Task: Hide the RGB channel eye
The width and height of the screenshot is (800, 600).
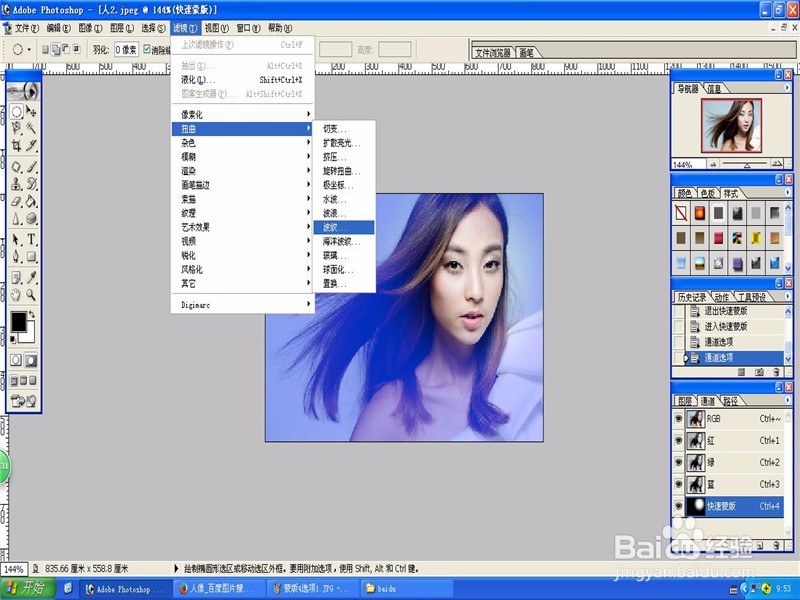Action: point(679,418)
